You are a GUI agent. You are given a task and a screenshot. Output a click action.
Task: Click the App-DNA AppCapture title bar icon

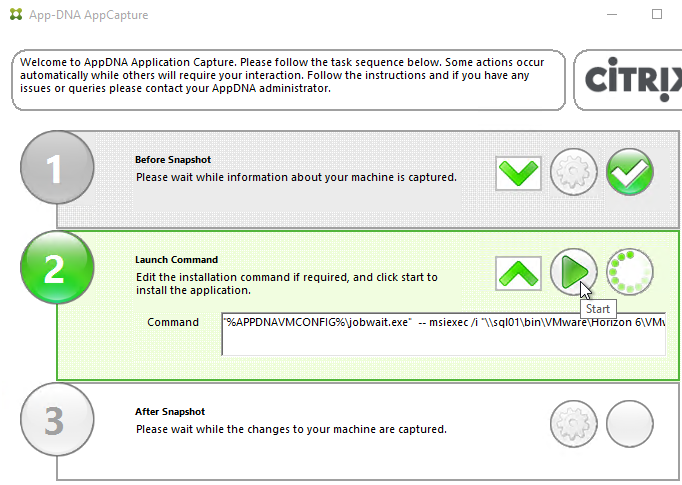coord(16,14)
